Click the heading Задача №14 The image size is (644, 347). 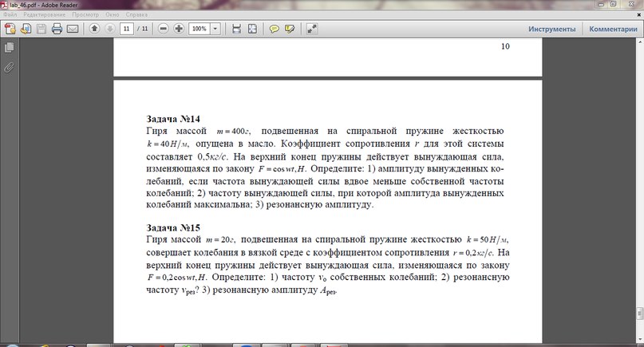173,119
